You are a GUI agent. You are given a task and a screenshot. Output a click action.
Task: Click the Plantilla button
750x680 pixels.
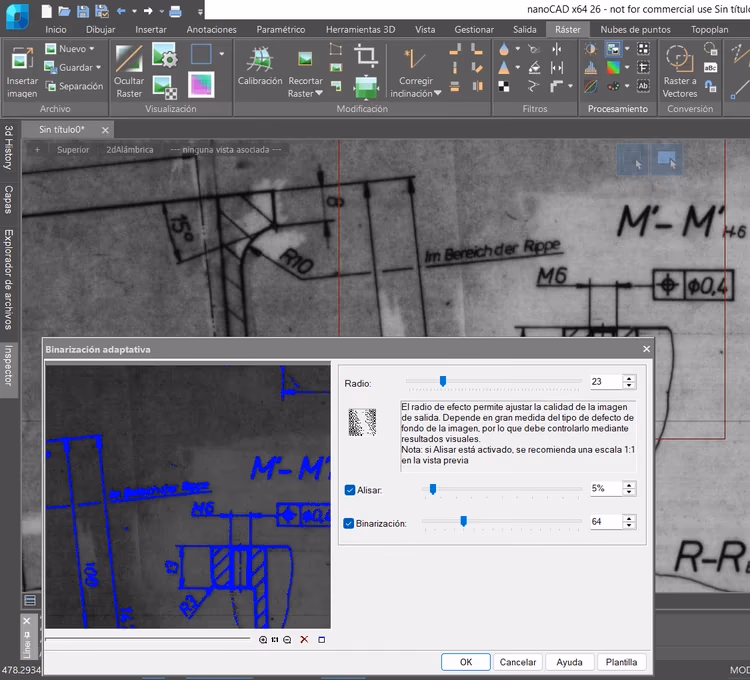pyautogui.click(x=621, y=662)
